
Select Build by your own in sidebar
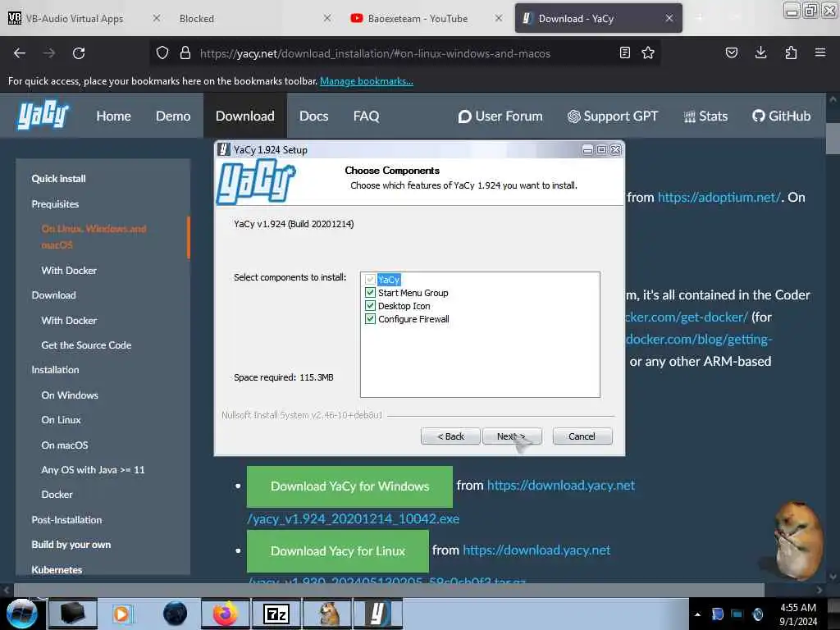71,545
